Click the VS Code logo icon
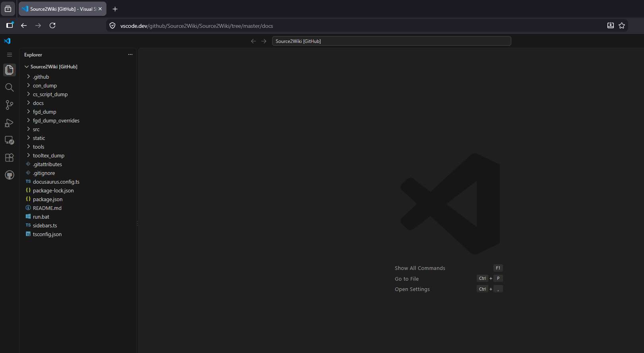Image resolution: width=644 pixels, height=353 pixels. point(7,41)
